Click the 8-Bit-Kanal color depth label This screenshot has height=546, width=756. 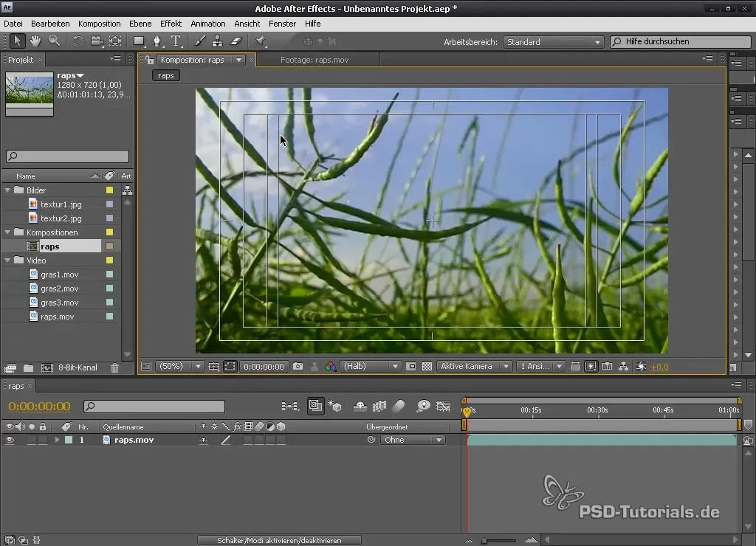tap(78, 367)
